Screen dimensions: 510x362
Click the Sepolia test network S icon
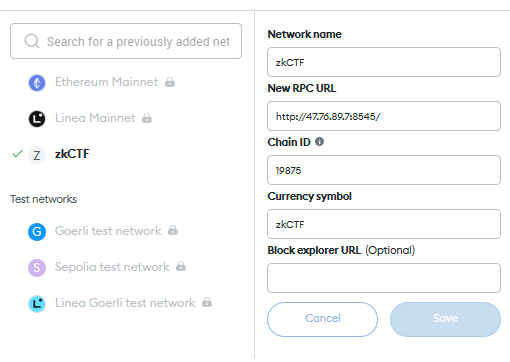[37, 268]
